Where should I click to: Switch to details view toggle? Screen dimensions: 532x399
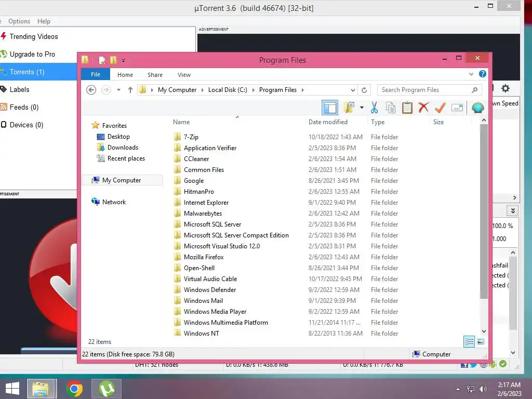tap(469, 341)
